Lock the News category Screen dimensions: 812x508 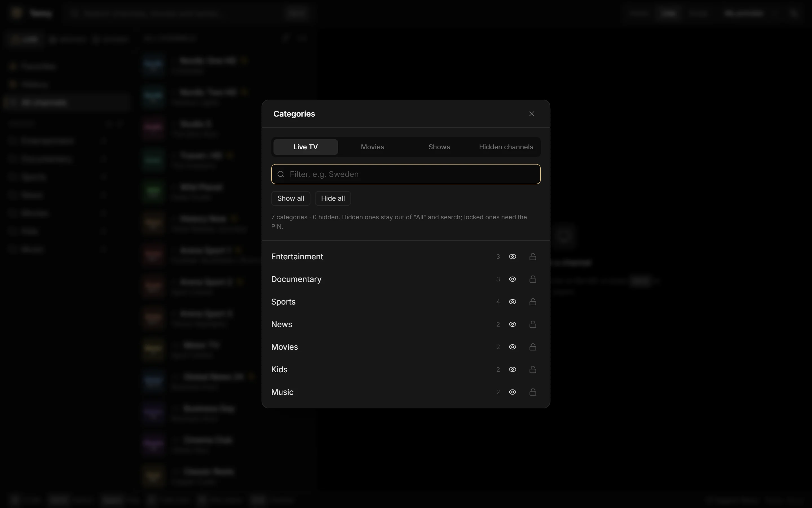click(x=533, y=324)
